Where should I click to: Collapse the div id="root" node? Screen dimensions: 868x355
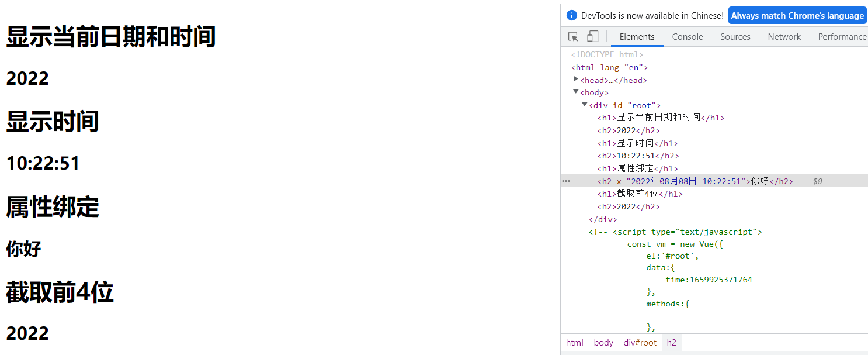pyautogui.click(x=585, y=105)
